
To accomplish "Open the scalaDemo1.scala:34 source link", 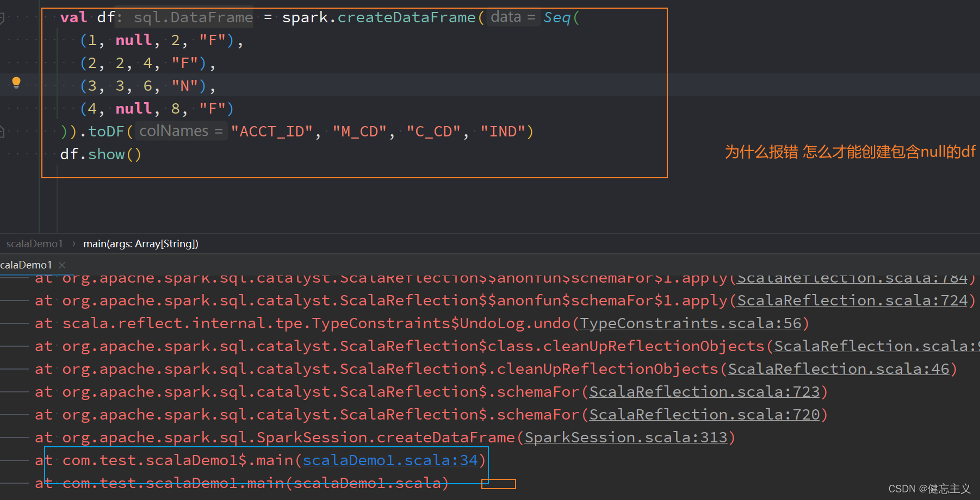I will tap(389, 460).
